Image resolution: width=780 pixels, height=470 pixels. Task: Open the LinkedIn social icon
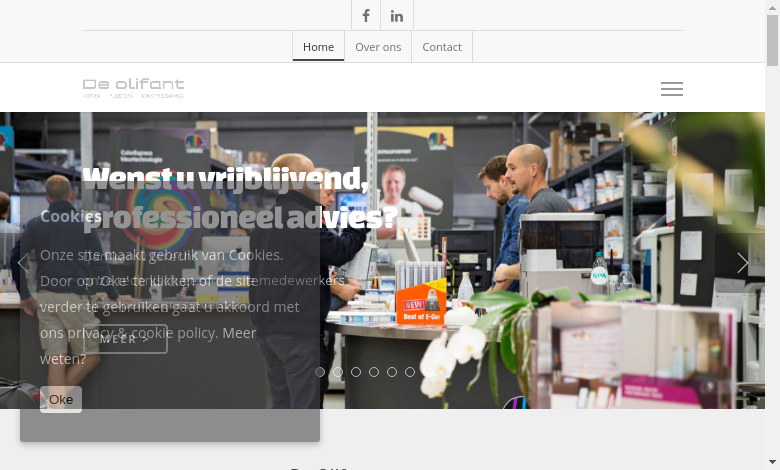click(x=396, y=15)
